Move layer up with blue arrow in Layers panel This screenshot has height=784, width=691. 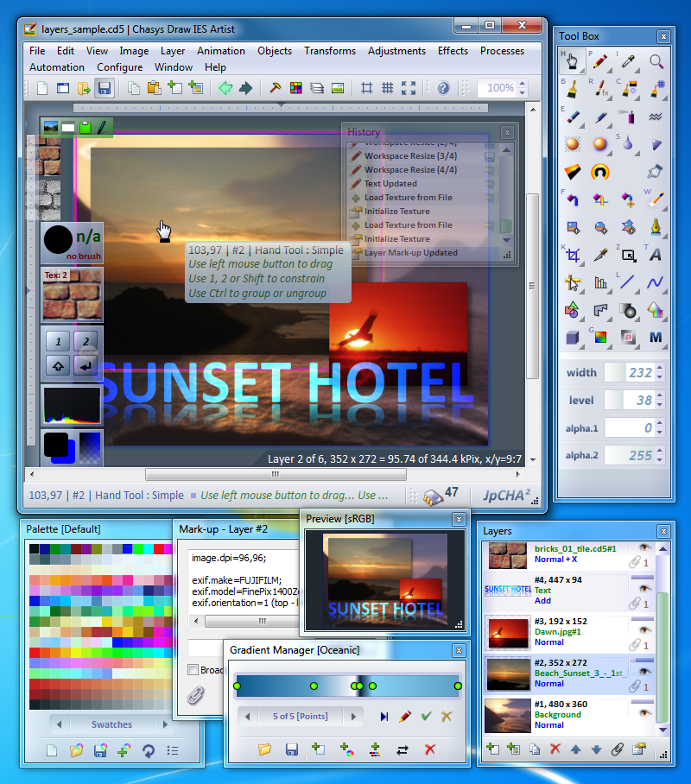[x=575, y=749]
